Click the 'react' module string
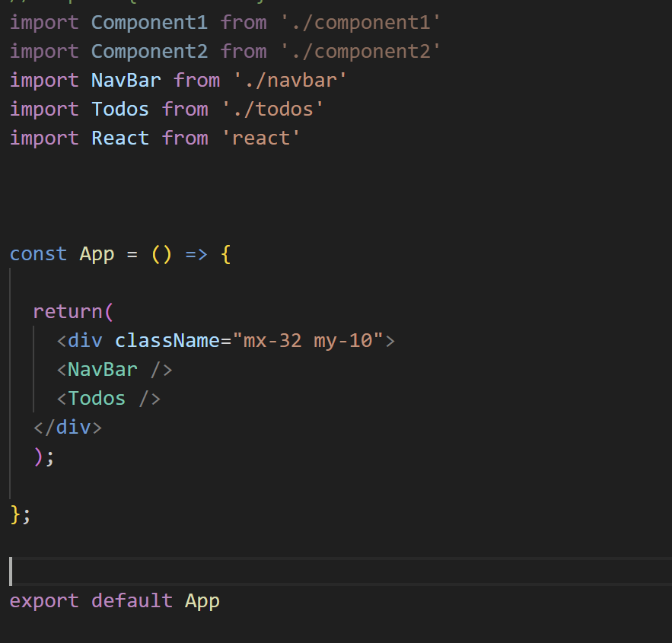Image resolution: width=672 pixels, height=643 pixels. point(261,138)
